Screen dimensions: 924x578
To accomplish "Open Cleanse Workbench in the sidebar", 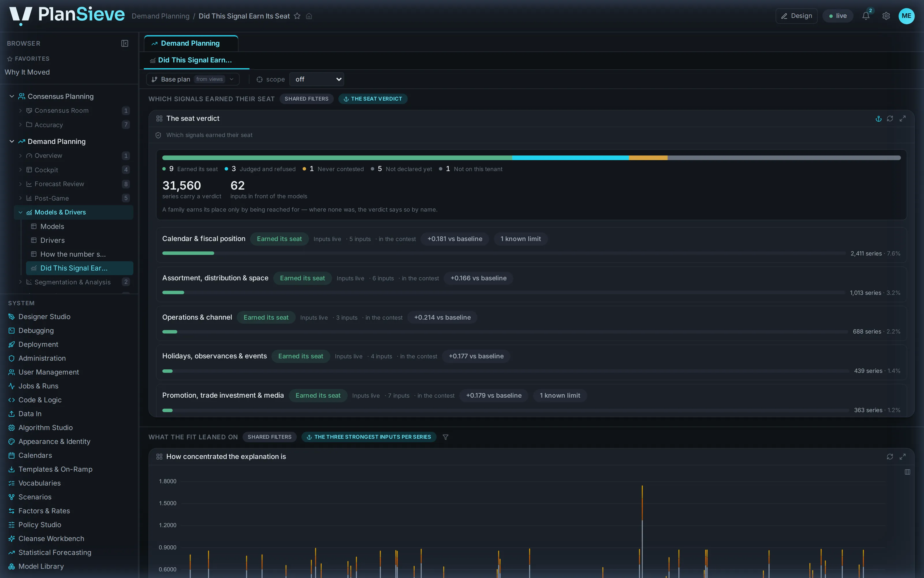I will [x=51, y=538].
